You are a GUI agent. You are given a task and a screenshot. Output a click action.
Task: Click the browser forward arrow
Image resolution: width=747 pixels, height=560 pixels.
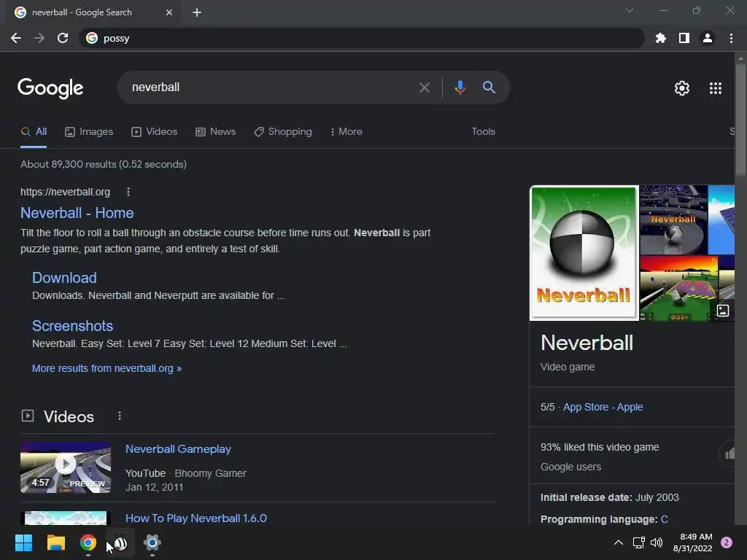(39, 38)
